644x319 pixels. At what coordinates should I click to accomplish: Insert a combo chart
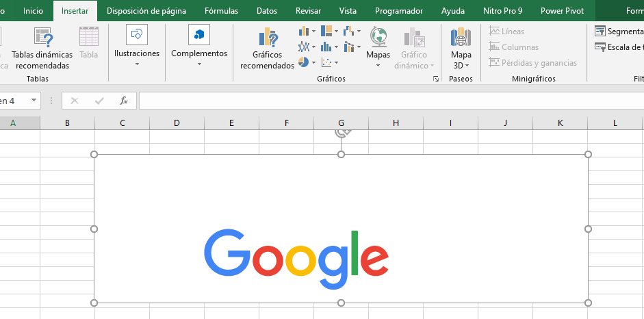tap(352, 47)
